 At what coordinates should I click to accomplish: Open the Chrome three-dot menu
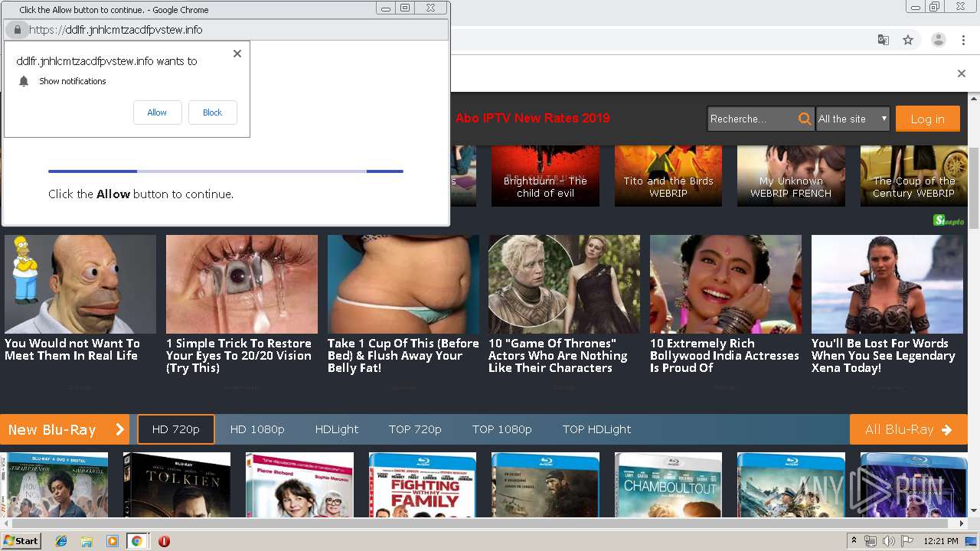coord(964,40)
